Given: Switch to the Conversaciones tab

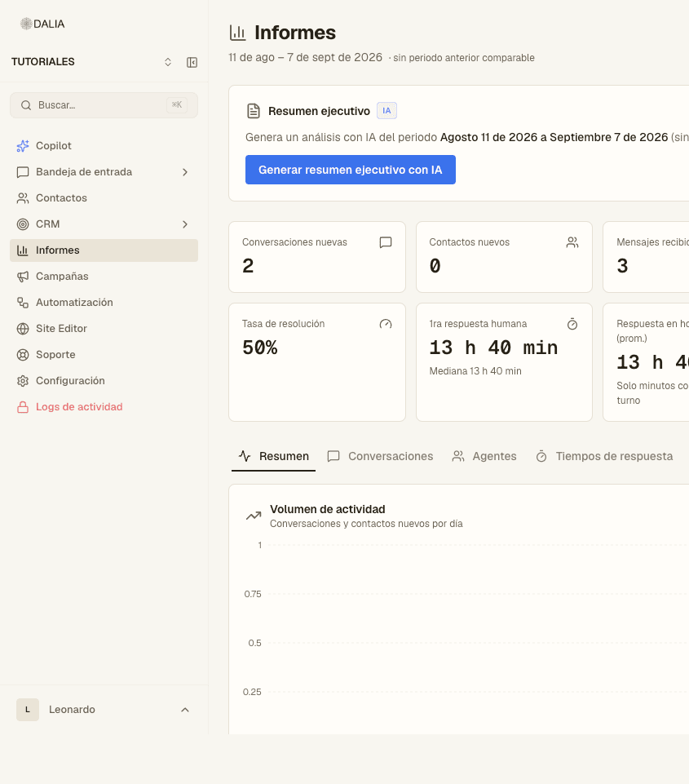Looking at the screenshot, I should tap(380, 456).
